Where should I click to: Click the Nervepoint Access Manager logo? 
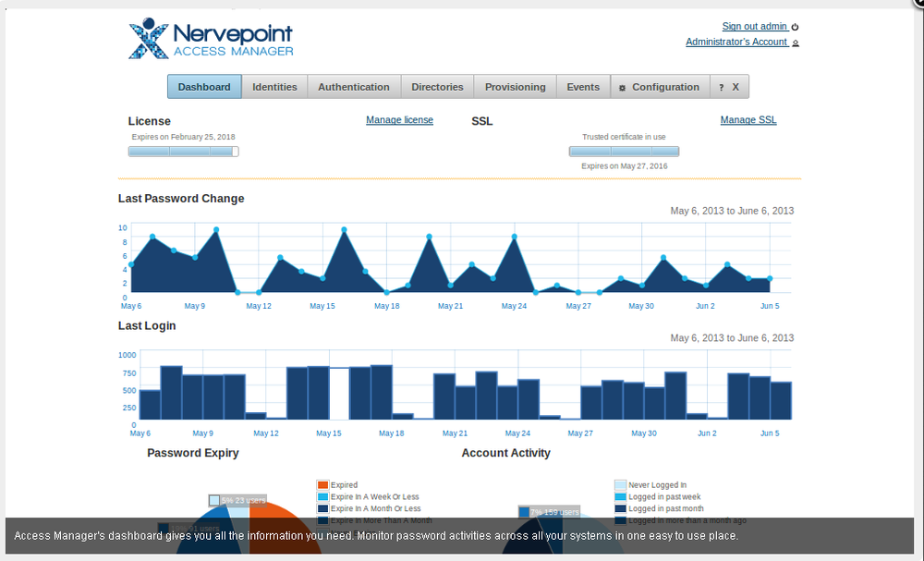point(211,38)
